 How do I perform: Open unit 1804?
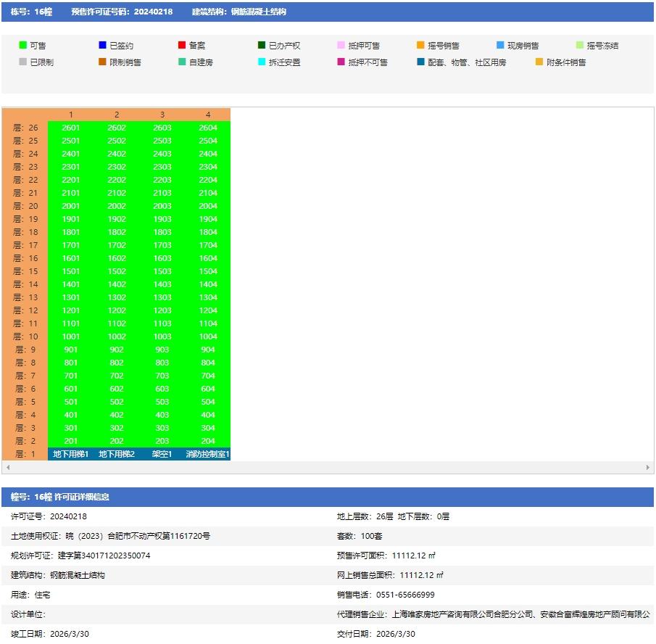tap(208, 232)
